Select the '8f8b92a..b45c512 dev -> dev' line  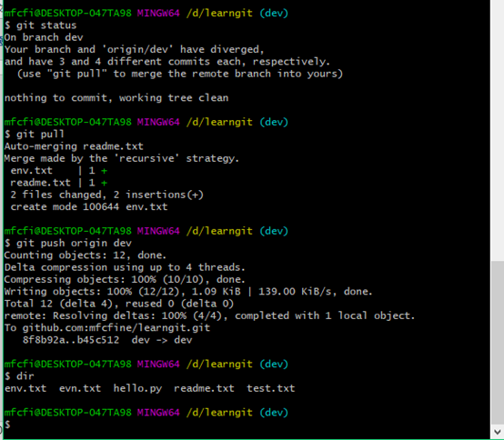[107, 340]
